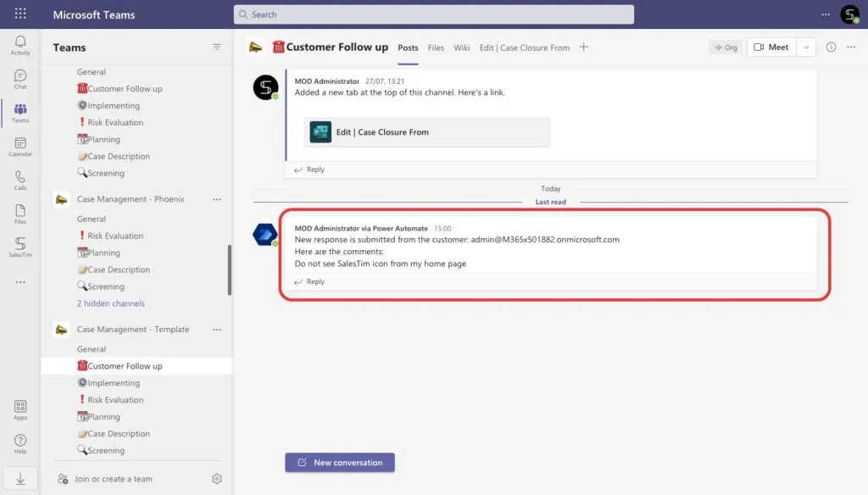Click the 27/07, 13:21 timestamp

[385, 81]
